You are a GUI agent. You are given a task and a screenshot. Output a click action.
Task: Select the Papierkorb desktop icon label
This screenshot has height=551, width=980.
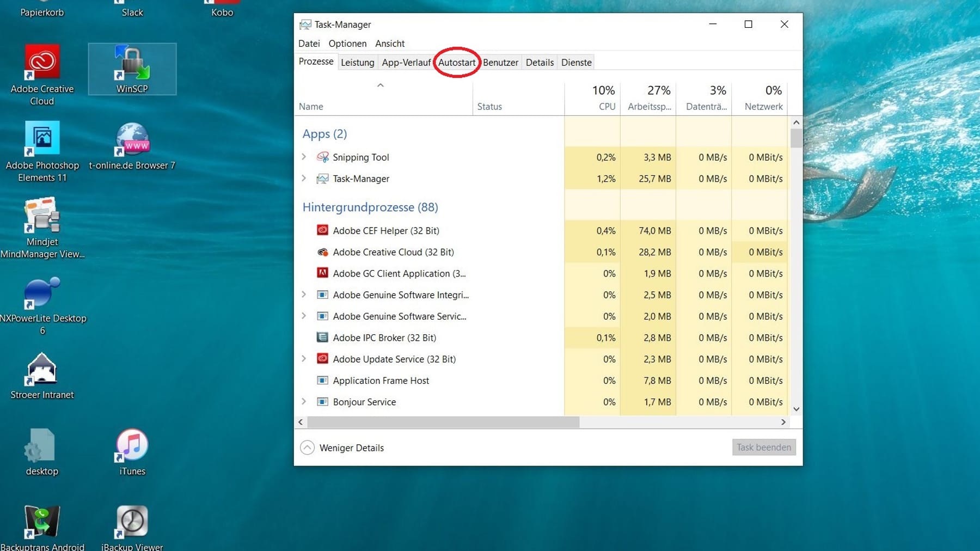[x=42, y=12]
